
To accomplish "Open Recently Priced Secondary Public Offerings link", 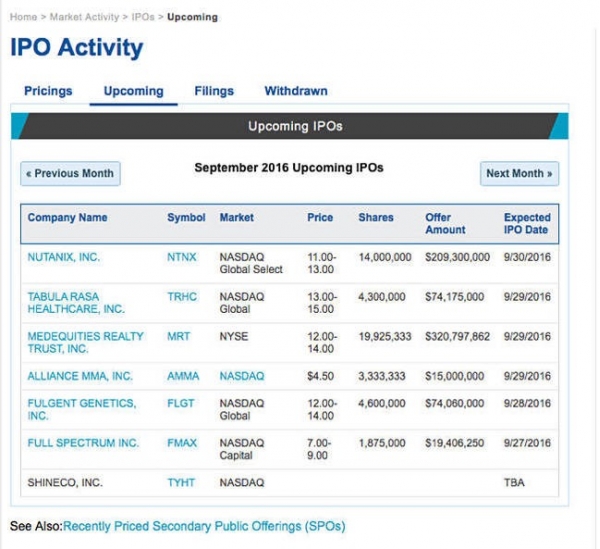I will tap(203, 525).
